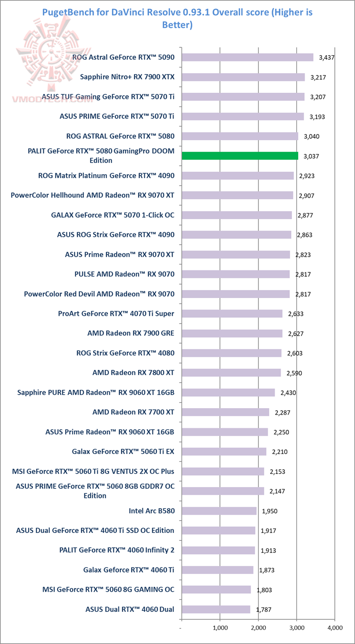355x644 pixels.
Task: Click the 4,000 axis tick label
Action: tap(335, 628)
